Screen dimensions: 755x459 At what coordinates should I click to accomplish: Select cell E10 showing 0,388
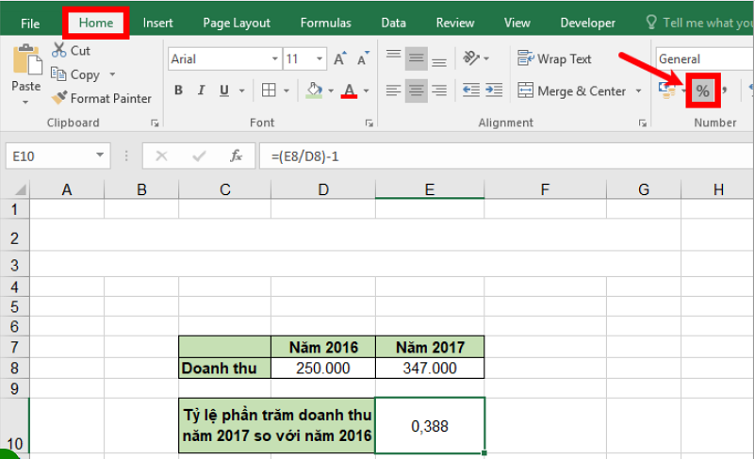(x=430, y=426)
